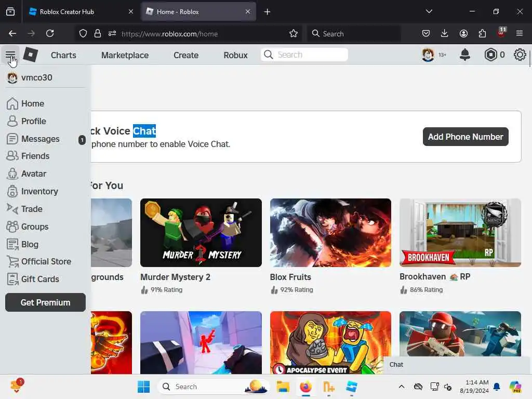Image resolution: width=532 pixels, height=399 pixels.
Task: Open the site permissions icon in the address bar
Action: coord(112,33)
